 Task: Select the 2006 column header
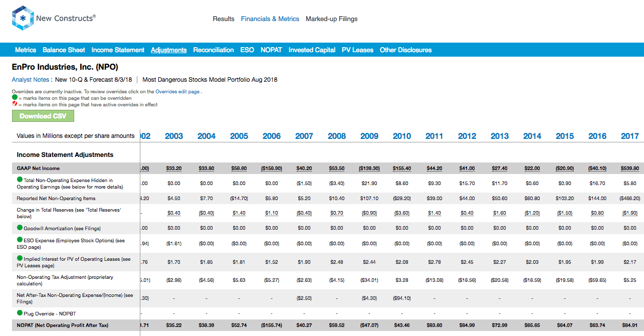(272, 136)
